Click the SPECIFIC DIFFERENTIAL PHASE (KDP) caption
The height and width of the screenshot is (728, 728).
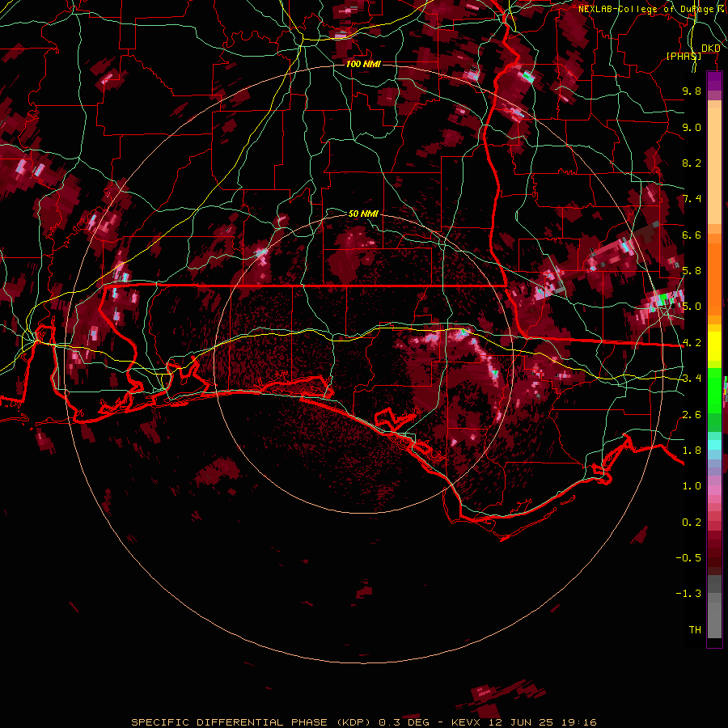[x=251, y=722]
